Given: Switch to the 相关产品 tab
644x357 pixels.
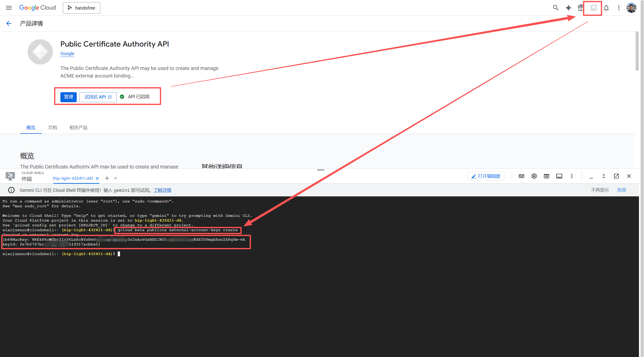Looking at the screenshot, I should click(78, 128).
